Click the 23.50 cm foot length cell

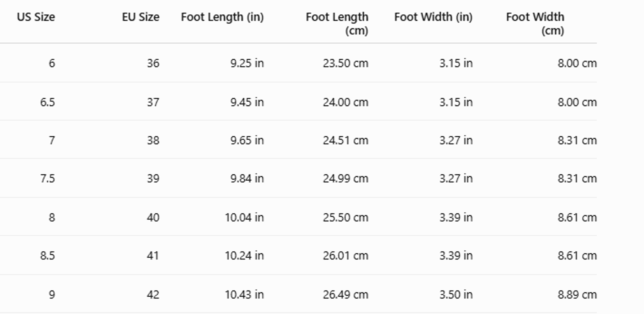pos(346,63)
